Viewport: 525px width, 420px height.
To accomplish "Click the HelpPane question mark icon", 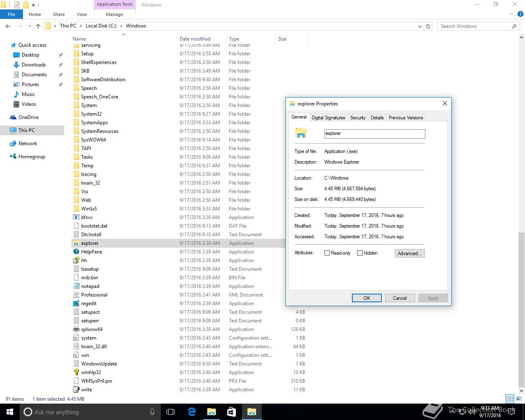I will click(76, 252).
